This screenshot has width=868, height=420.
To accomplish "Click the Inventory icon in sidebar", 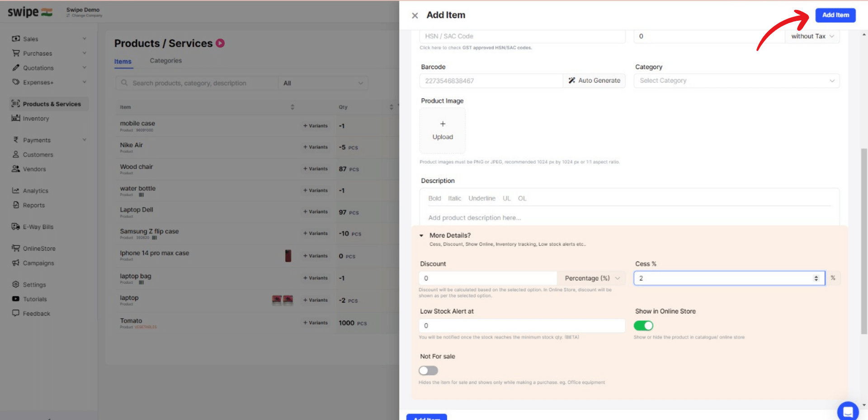I will click(16, 118).
